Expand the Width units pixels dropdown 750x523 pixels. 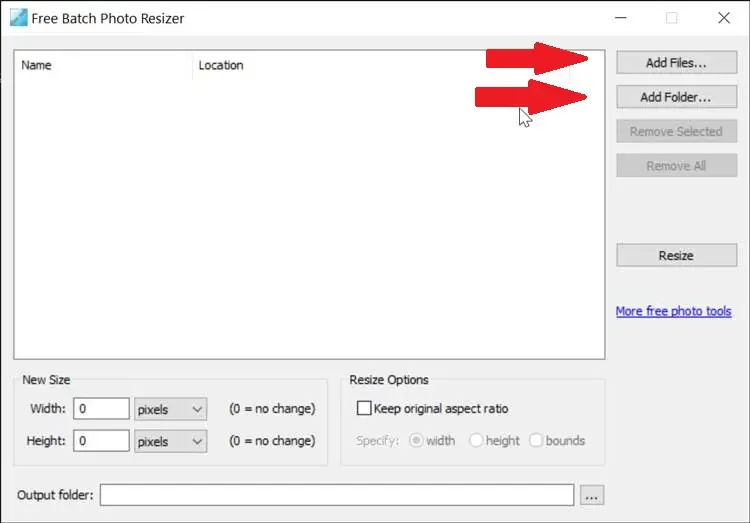pos(170,409)
